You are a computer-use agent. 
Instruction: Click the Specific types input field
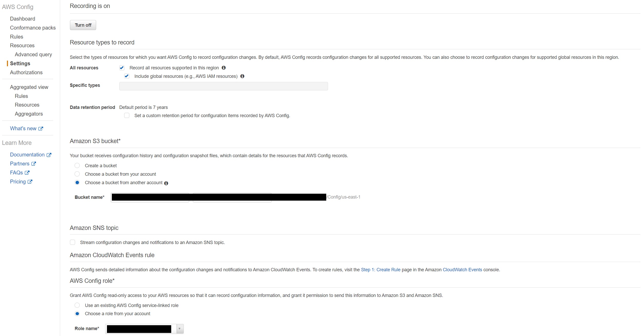[x=224, y=86]
